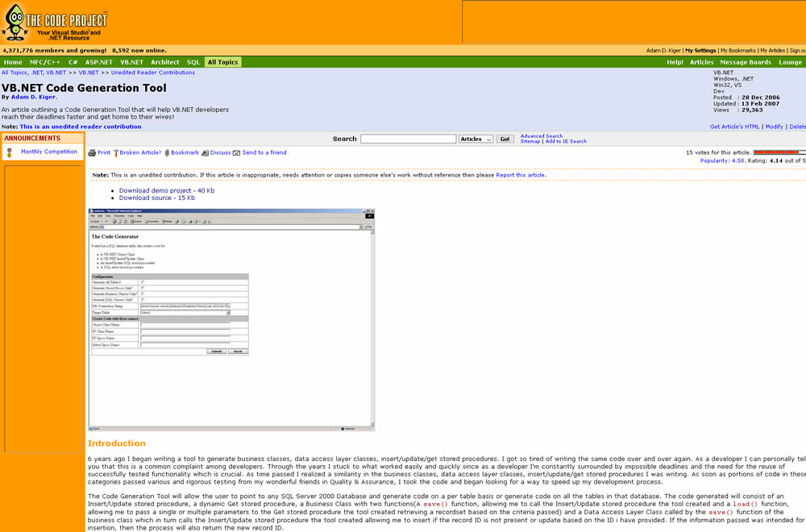Click the .NET breadcrumb link
Screen dimensions: 806x532
pos(36,73)
